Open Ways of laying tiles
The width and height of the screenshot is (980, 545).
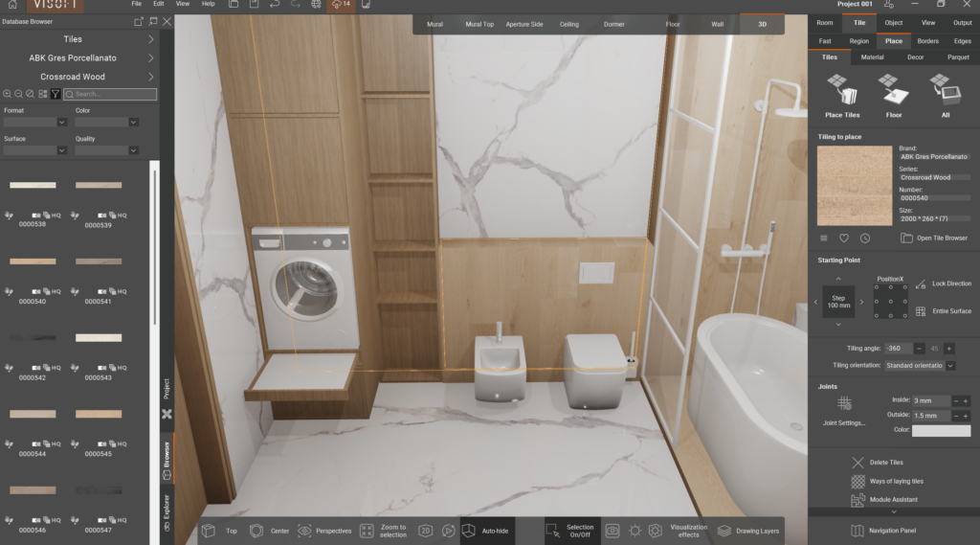(896, 481)
